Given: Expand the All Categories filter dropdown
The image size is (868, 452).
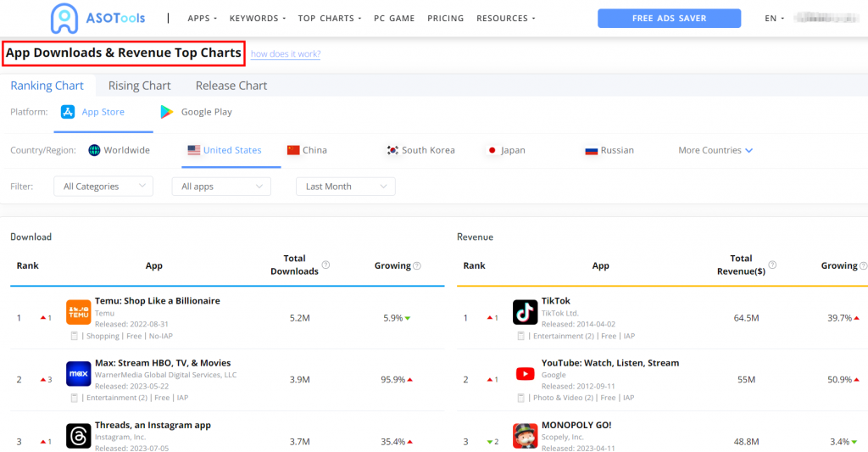Looking at the screenshot, I should coord(103,187).
